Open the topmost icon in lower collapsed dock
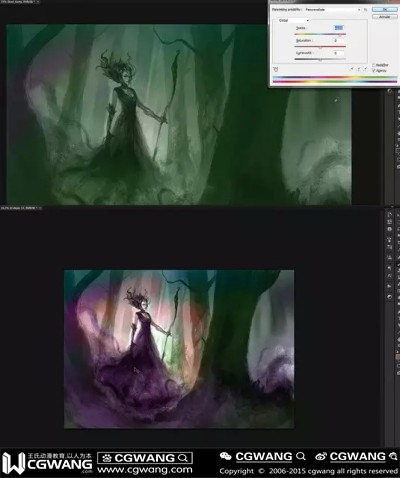Screen dimensions: 400x478 point(389,215)
